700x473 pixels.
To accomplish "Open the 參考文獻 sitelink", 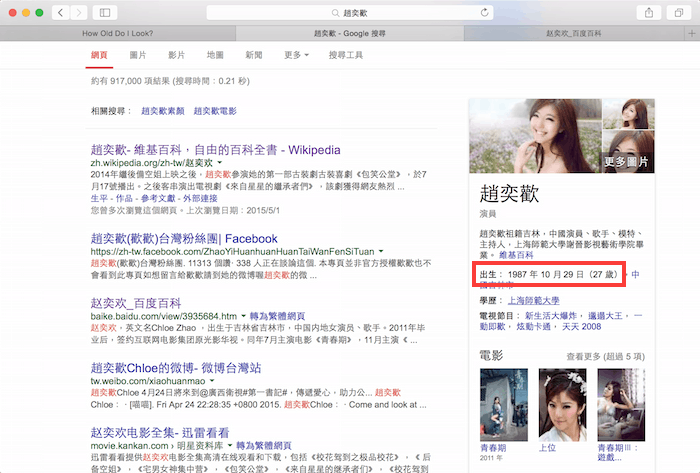I will [x=158, y=198].
